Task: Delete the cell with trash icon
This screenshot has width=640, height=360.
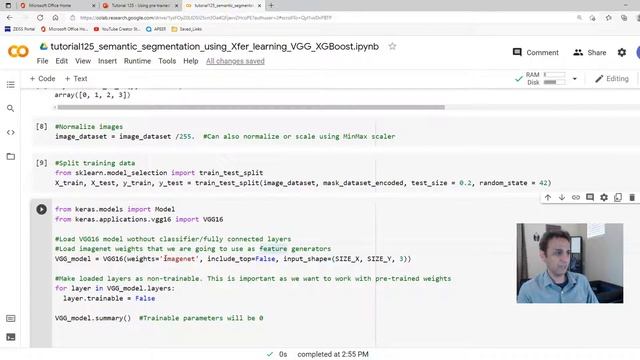Action: [x=632, y=198]
